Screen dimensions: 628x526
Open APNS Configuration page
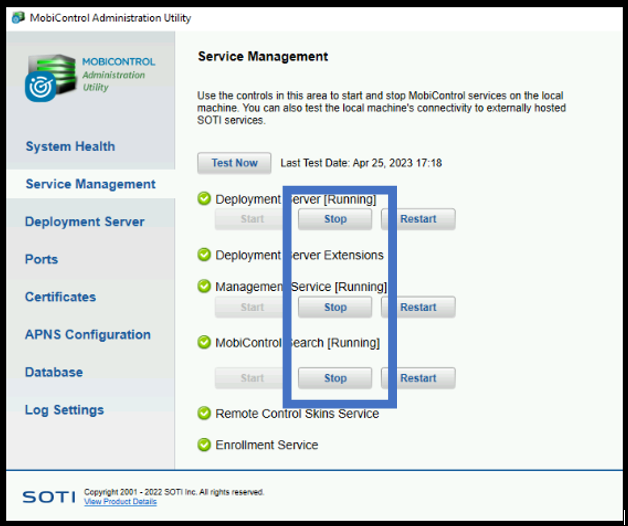pyautogui.click(x=87, y=335)
